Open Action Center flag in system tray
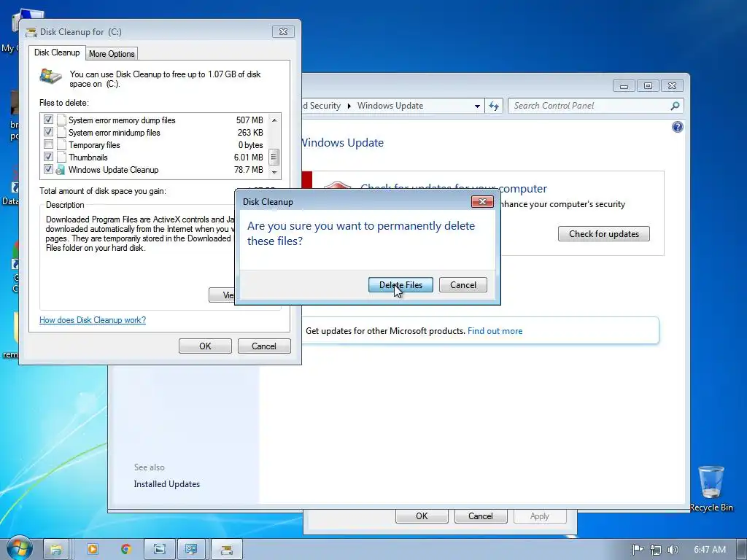Viewport: 747px width, 560px height. [x=638, y=550]
